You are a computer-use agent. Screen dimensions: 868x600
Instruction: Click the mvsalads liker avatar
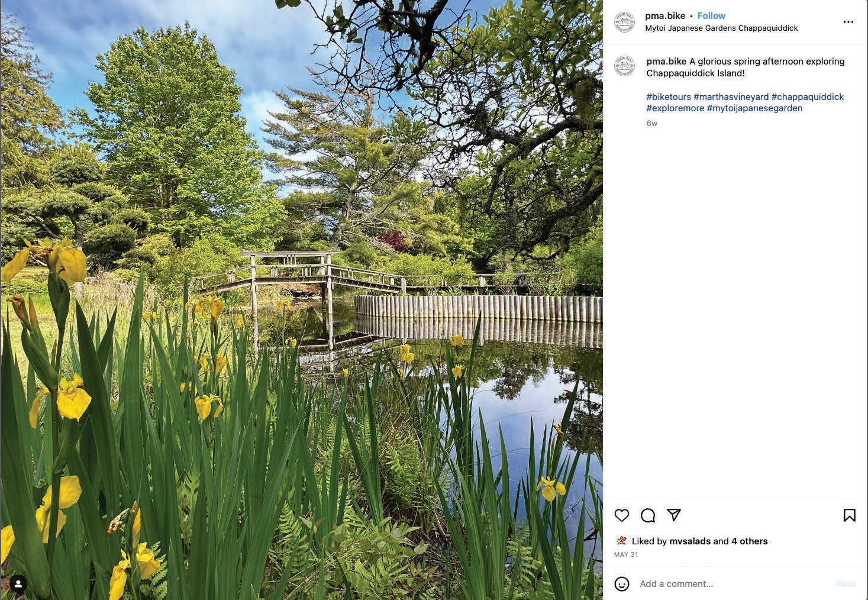[x=621, y=541]
